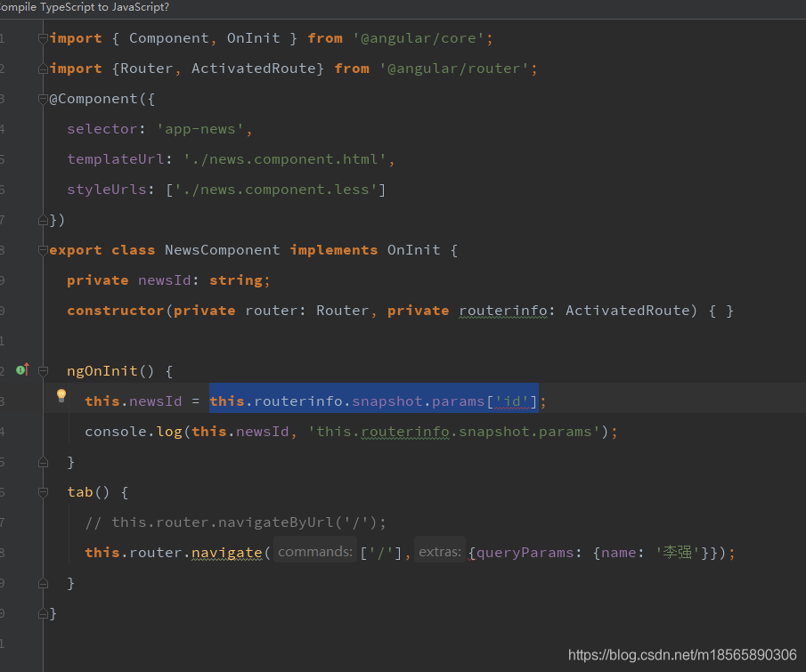
Task: Click 'this.newsId' assignment target
Action: [x=133, y=401]
